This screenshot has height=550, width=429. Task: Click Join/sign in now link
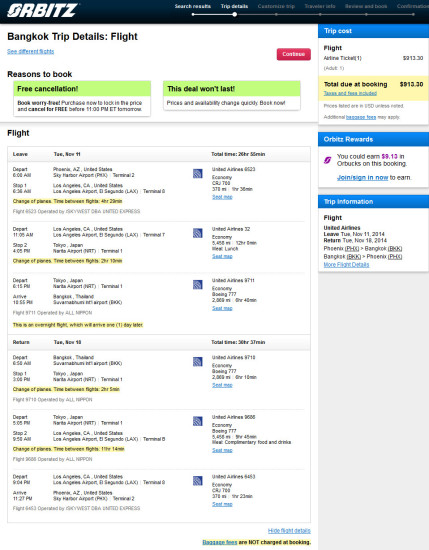click(x=363, y=177)
